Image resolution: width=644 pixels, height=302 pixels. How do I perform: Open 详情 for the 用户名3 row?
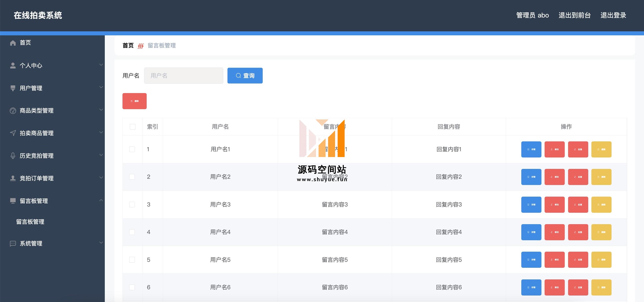531,205
